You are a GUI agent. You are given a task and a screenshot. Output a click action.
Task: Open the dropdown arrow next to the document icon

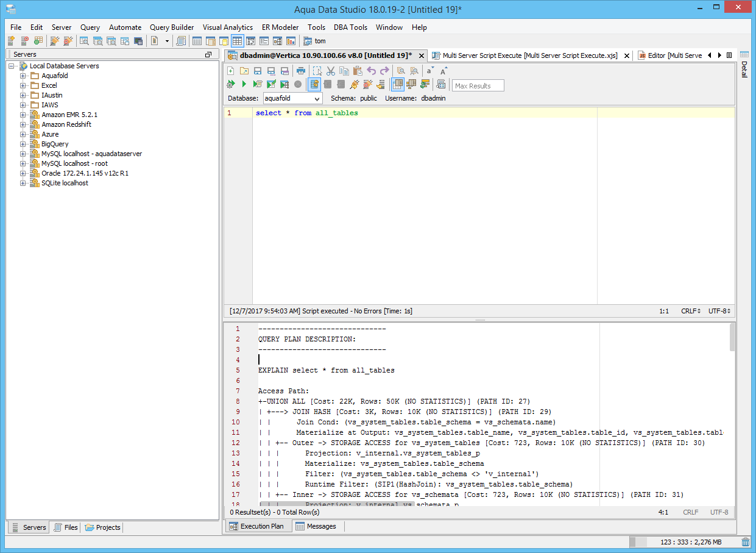click(167, 41)
